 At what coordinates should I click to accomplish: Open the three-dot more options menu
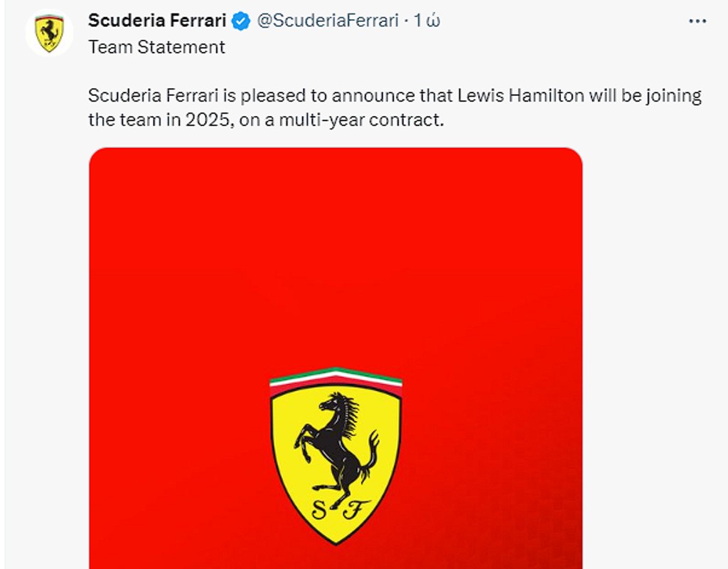[697, 21]
